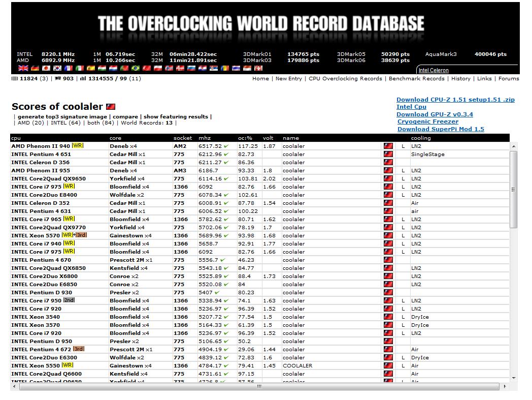Choose the Spanish flag icon
The image size is (532, 400).
click(91, 68)
